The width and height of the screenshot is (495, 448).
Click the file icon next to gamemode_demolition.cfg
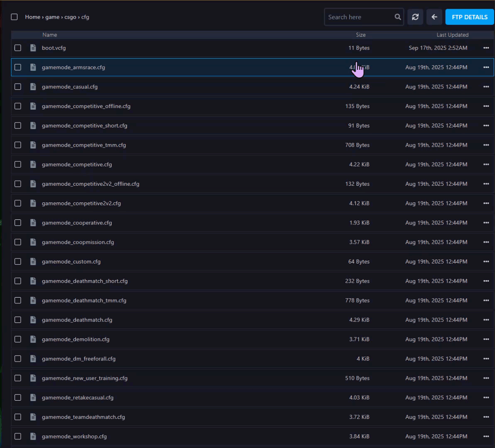[x=33, y=340]
